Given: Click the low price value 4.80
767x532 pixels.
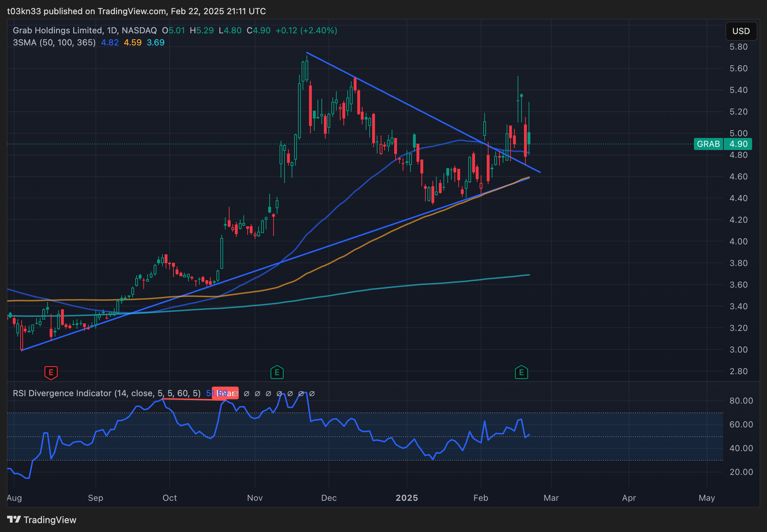Looking at the screenshot, I should coord(233,31).
